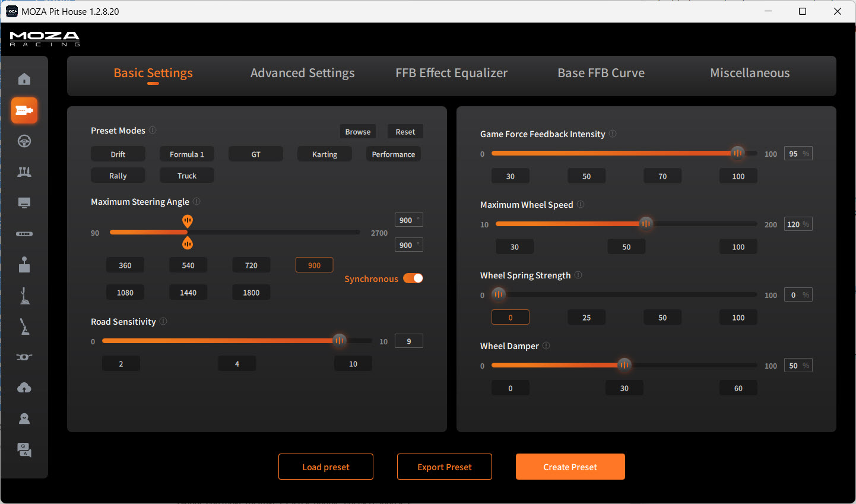
Task: Select the Drift preset mode
Action: pyautogui.click(x=118, y=154)
